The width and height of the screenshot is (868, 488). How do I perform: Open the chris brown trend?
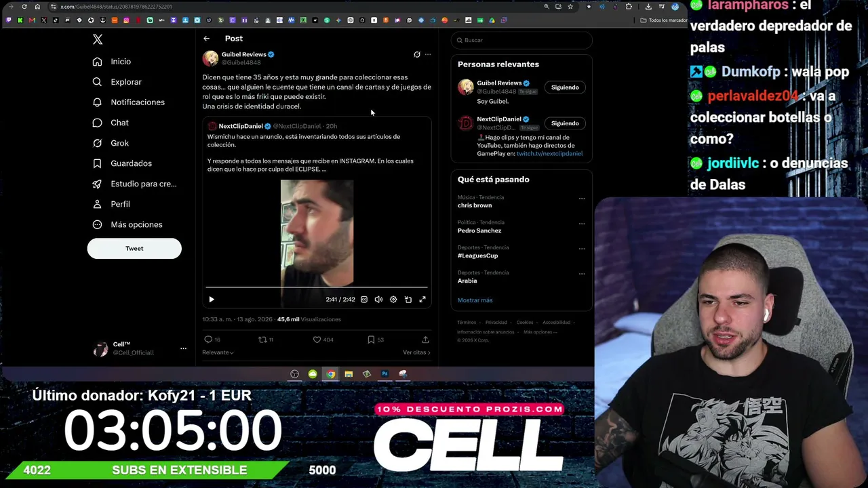475,205
